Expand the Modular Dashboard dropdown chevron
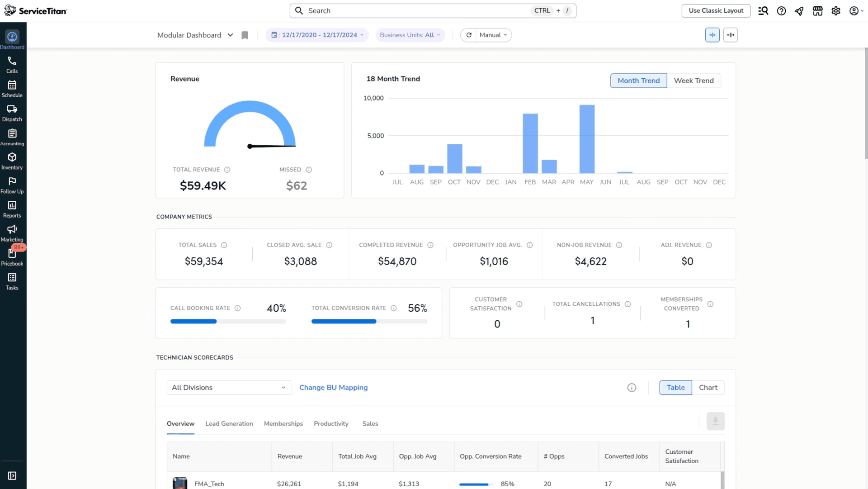The width and height of the screenshot is (868, 489). [230, 35]
